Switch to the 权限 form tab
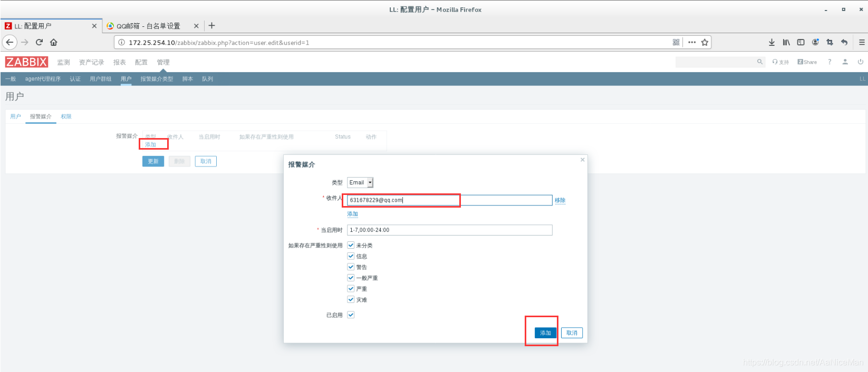The height and width of the screenshot is (372, 868). (66, 116)
